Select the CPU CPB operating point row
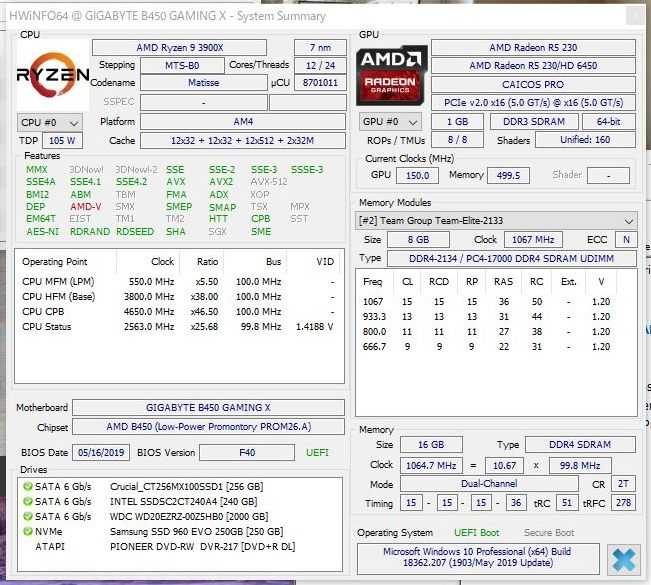The width and height of the screenshot is (651, 585). 179,311
